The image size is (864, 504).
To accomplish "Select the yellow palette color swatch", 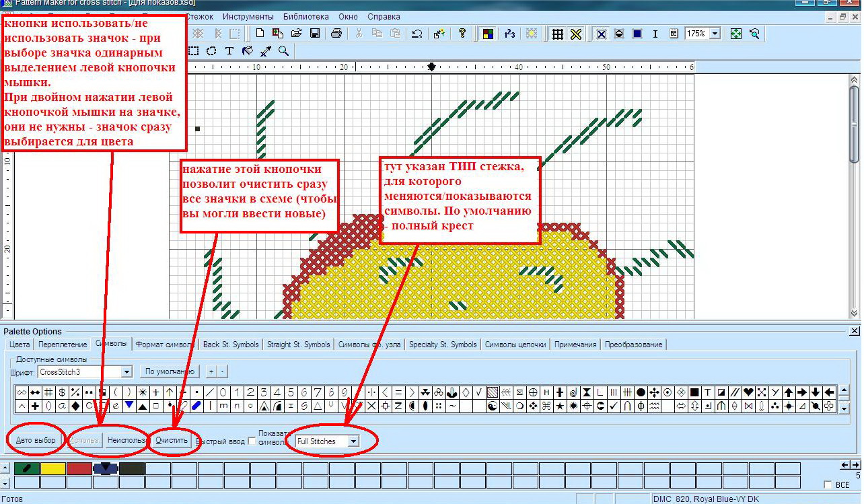I will pos(53,468).
